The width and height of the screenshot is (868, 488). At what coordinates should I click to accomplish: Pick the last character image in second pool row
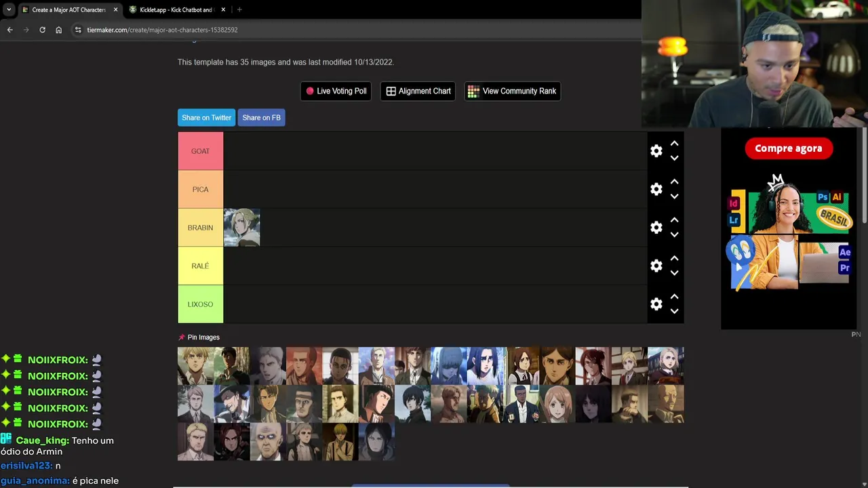(x=665, y=404)
